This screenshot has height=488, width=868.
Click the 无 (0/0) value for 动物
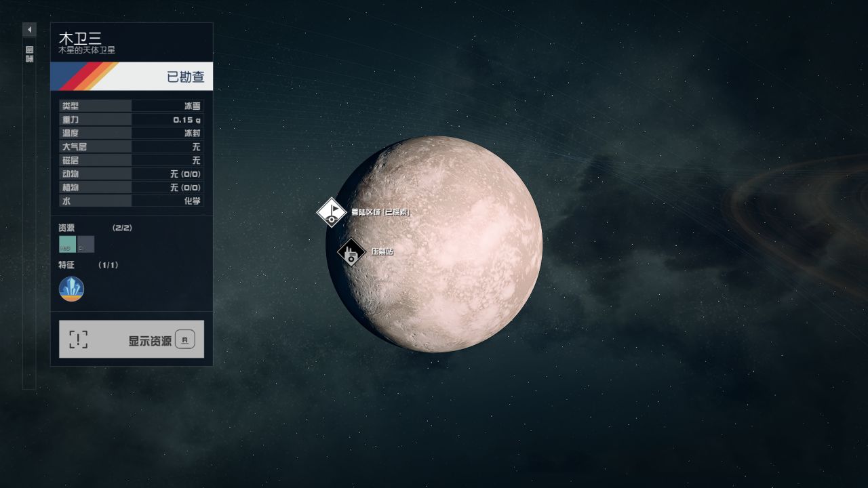tap(185, 174)
